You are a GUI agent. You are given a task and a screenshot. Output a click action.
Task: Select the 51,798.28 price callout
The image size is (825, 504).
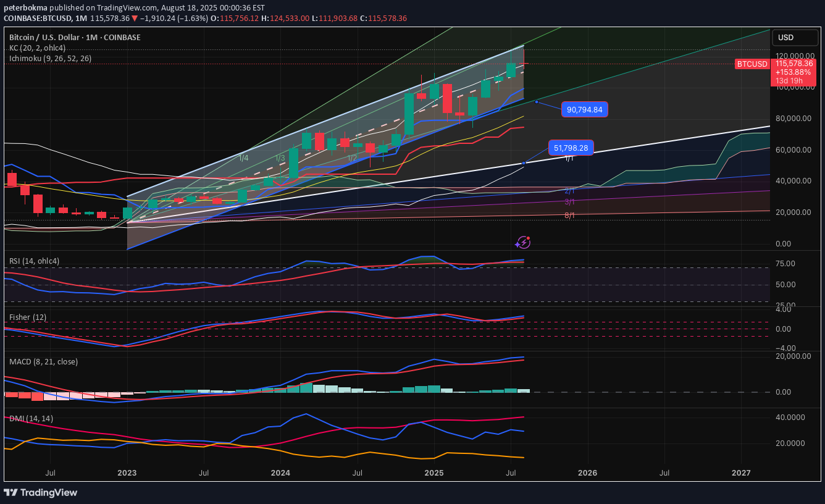[x=571, y=148]
